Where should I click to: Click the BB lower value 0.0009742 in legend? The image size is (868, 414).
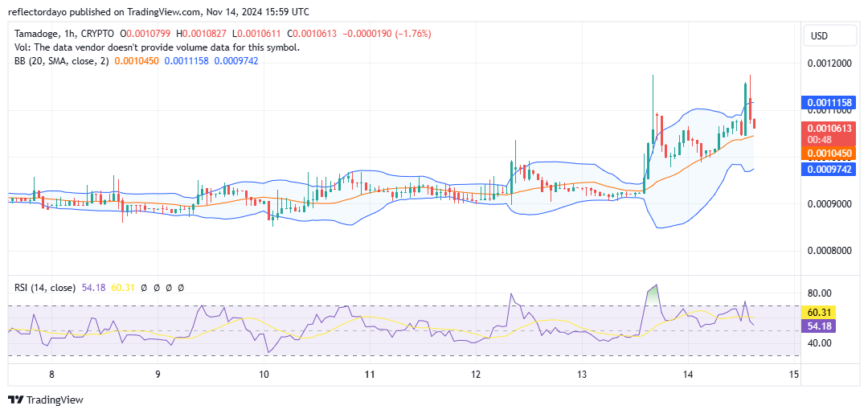pyautogui.click(x=235, y=61)
